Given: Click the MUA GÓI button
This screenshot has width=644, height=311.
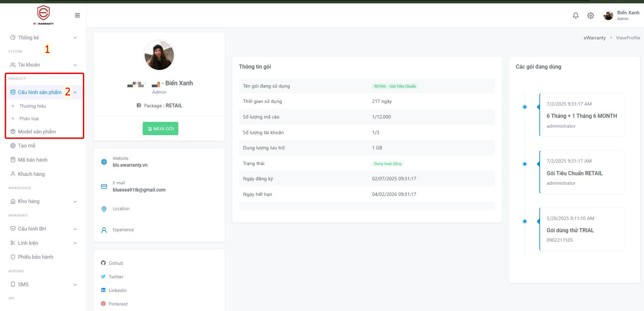Looking at the screenshot, I should pyautogui.click(x=160, y=129).
